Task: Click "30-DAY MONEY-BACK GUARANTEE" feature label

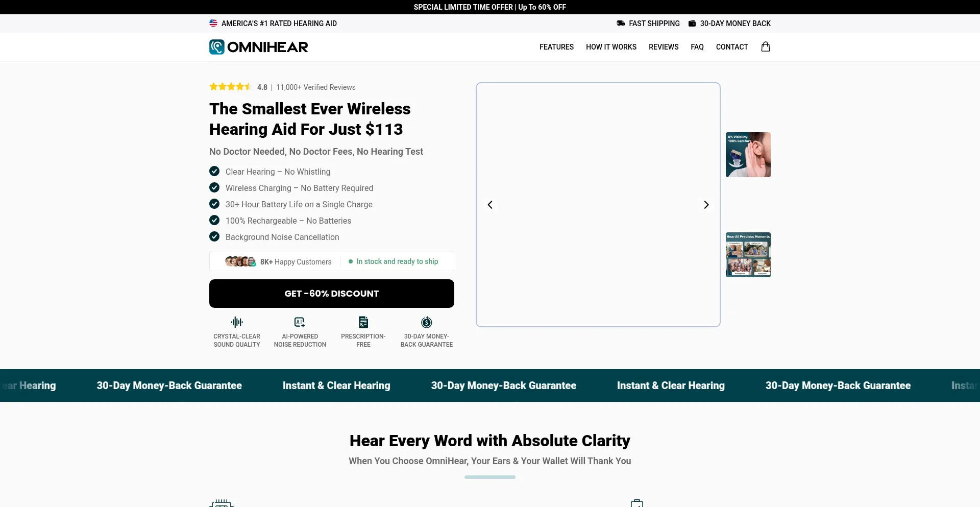Action: [x=427, y=341]
